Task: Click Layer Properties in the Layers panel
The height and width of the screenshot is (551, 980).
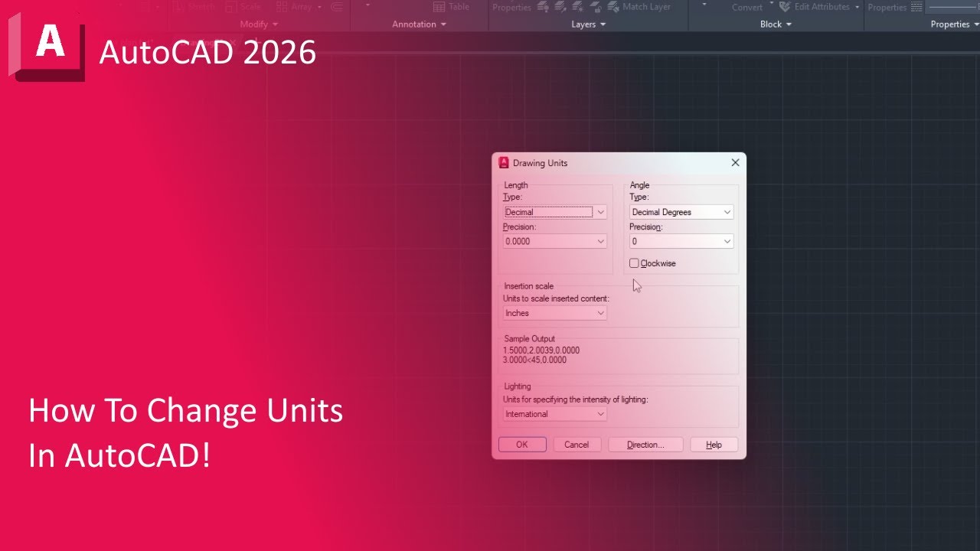Action: pyautogui.click(x=511, y=7)
